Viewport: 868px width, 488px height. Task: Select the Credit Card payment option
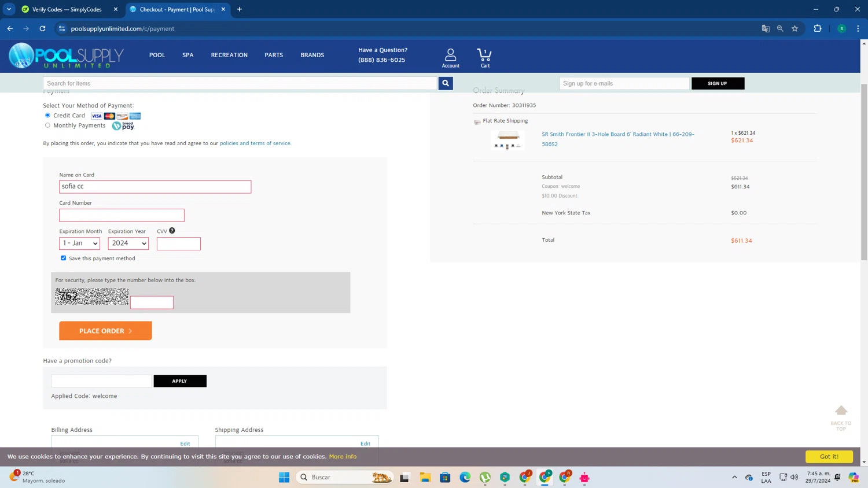click(x=47, y=115)
